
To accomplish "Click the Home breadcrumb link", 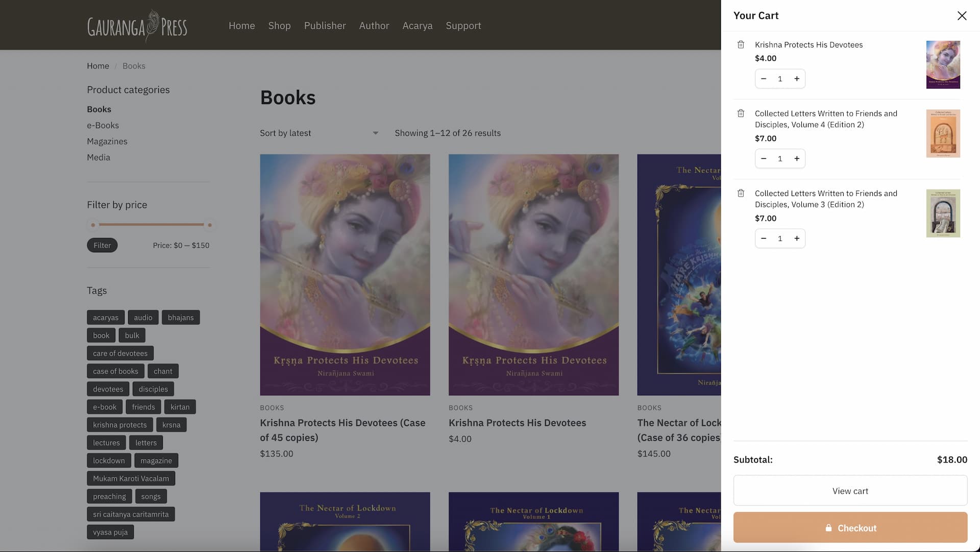I will pos(97,66).
